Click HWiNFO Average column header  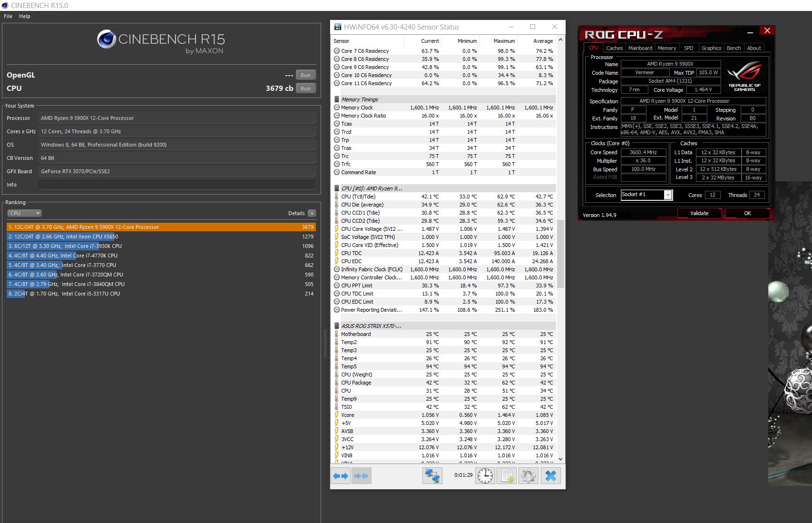point(537,41)
